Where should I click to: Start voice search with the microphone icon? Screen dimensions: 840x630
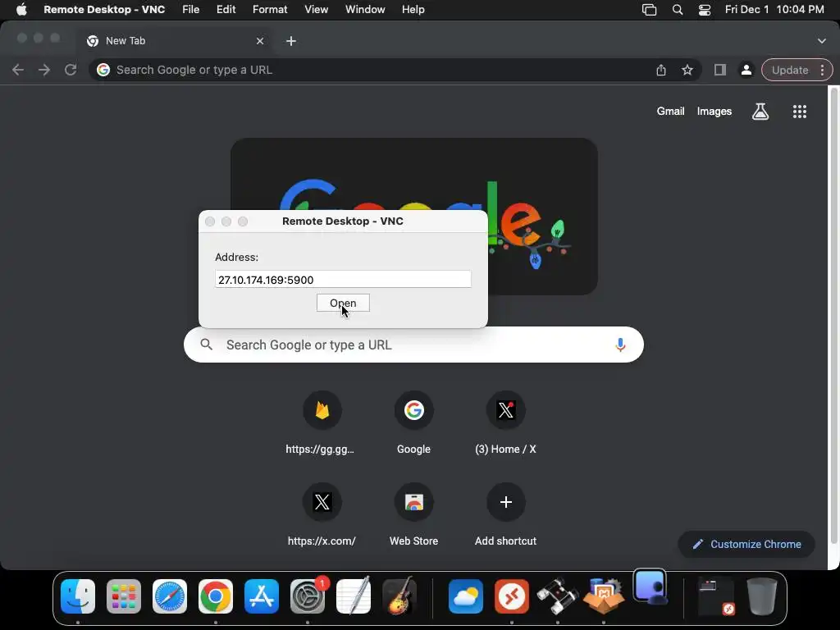pos(620,345)
